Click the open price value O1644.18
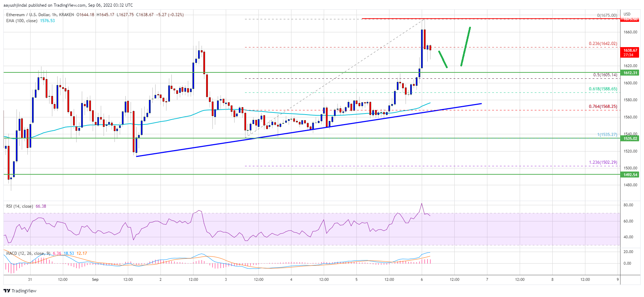Image resolution: width=644 pixels, height=297 pixels. [85, 15]
